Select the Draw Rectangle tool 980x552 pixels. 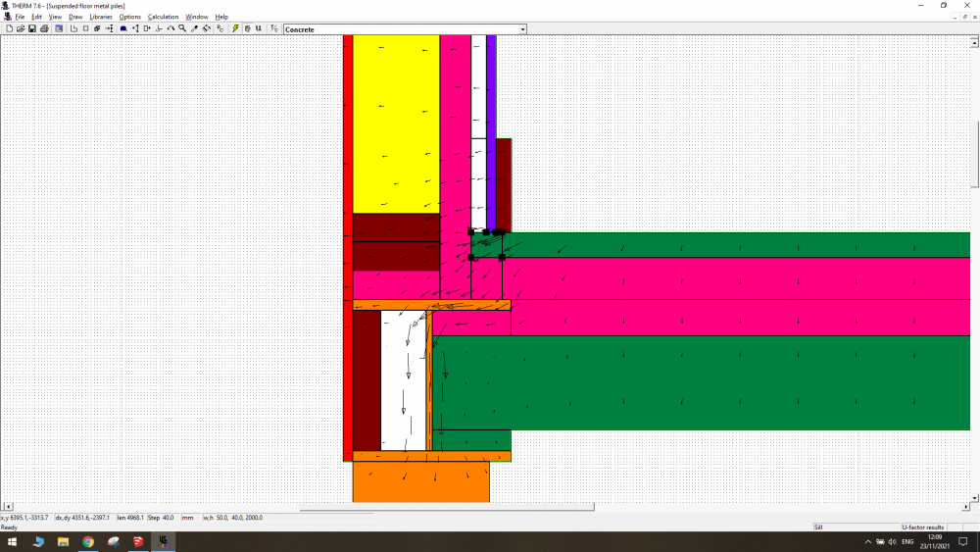(85, 28)
